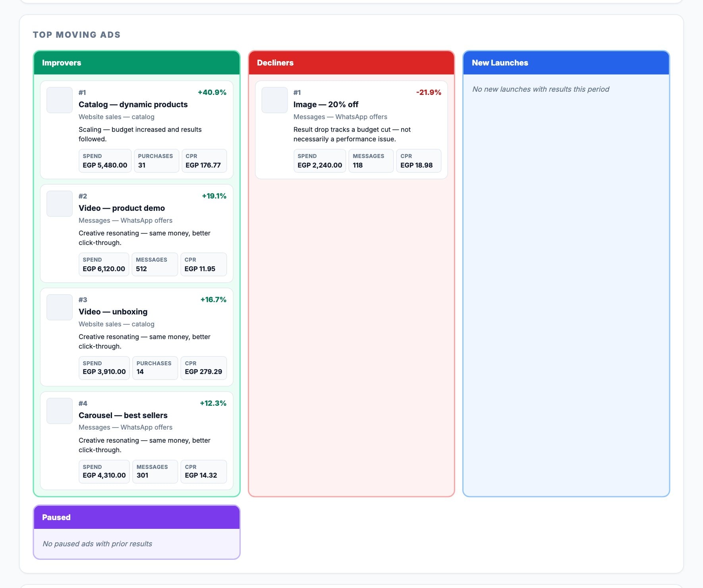Click messages value 301

pos(142,475)
